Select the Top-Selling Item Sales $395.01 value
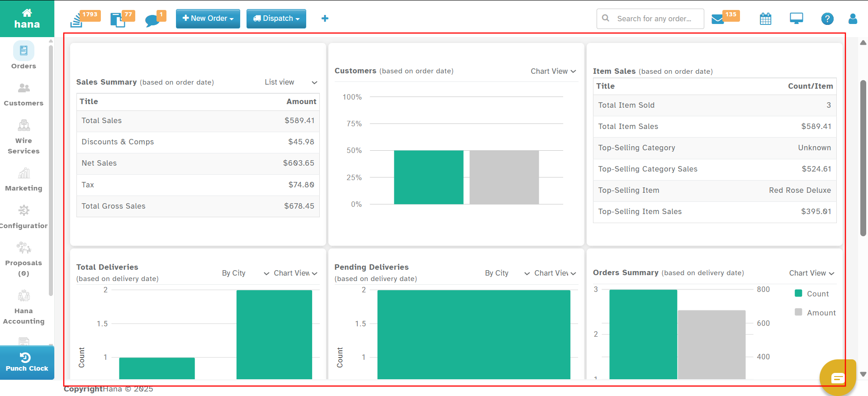Image resolution: width=868 pixels, height=396 pixels. 816,212
